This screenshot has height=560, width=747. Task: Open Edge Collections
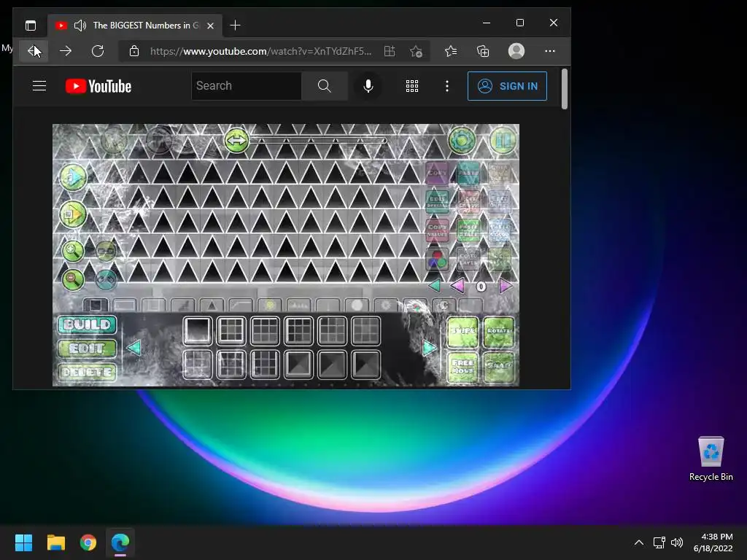483,51
